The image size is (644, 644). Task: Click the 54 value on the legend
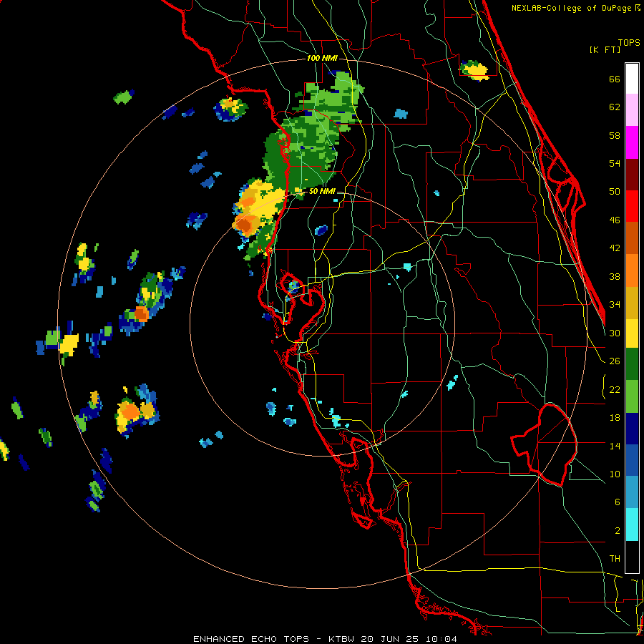pos(615,163)
